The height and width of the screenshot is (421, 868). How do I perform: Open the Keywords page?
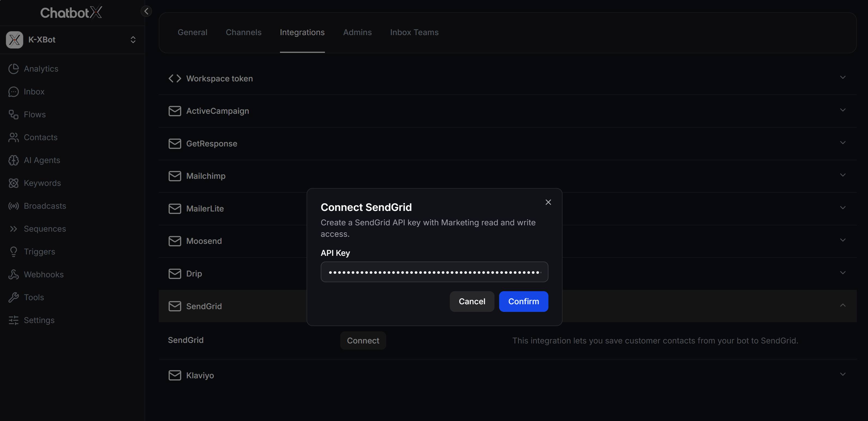[35, 183]
